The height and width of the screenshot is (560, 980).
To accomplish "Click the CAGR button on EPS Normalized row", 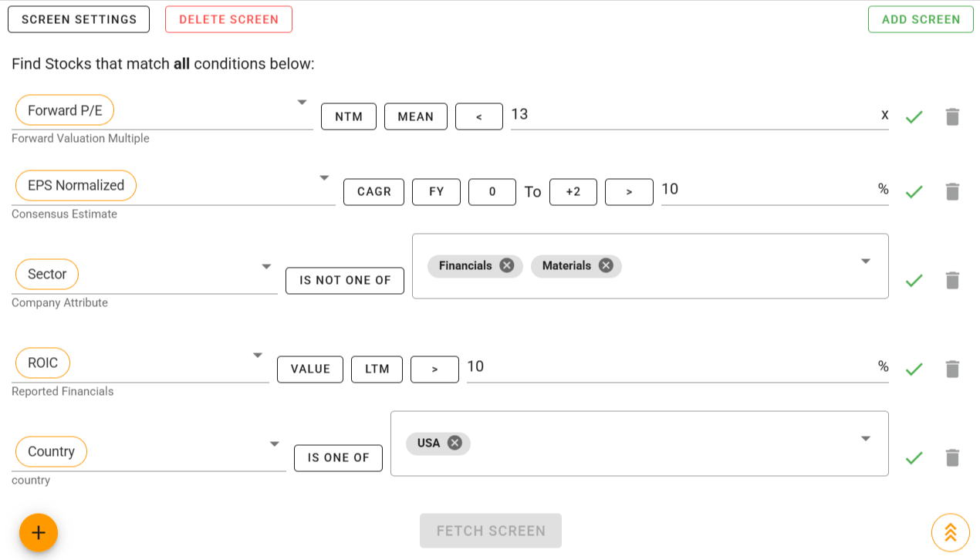I will pos(373,191).
